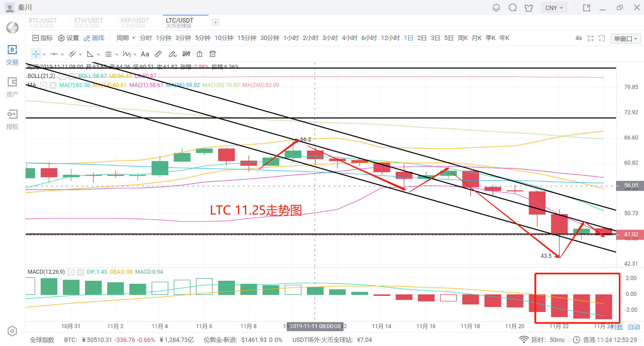Remove the MA indicator with its X
Image resolution: width=644 pixels, height=346 pixels.
(x=53, y=85)
